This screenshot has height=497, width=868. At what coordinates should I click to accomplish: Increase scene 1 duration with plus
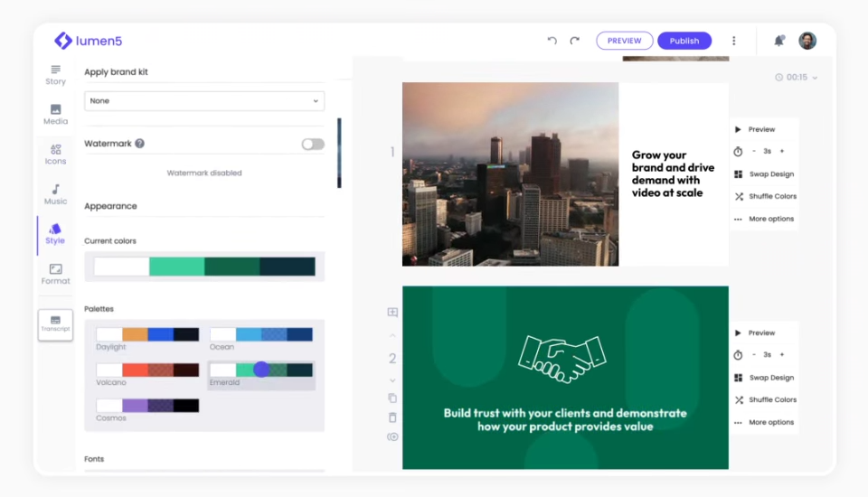click(x=782, y=151)
